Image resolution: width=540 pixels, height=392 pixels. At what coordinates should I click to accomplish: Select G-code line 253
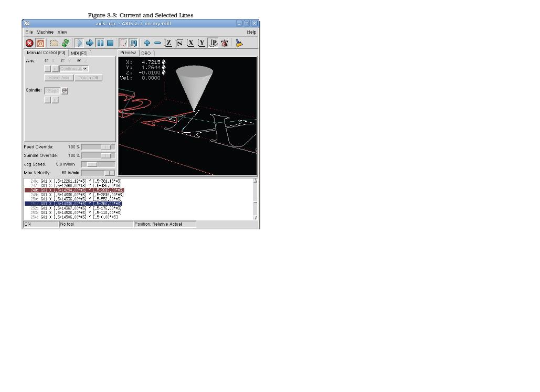(76, 213)
